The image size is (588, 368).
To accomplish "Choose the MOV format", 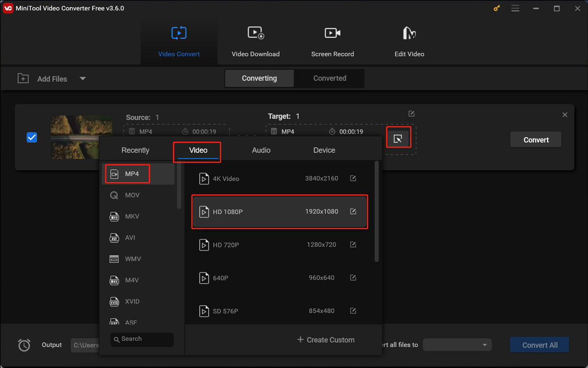I will coord(138,195).
